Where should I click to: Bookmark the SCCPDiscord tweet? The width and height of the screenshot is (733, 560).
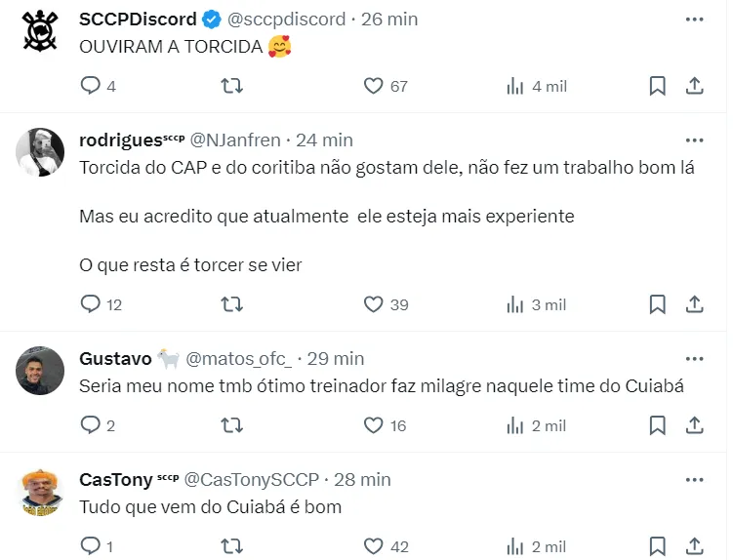pos(658,86)
